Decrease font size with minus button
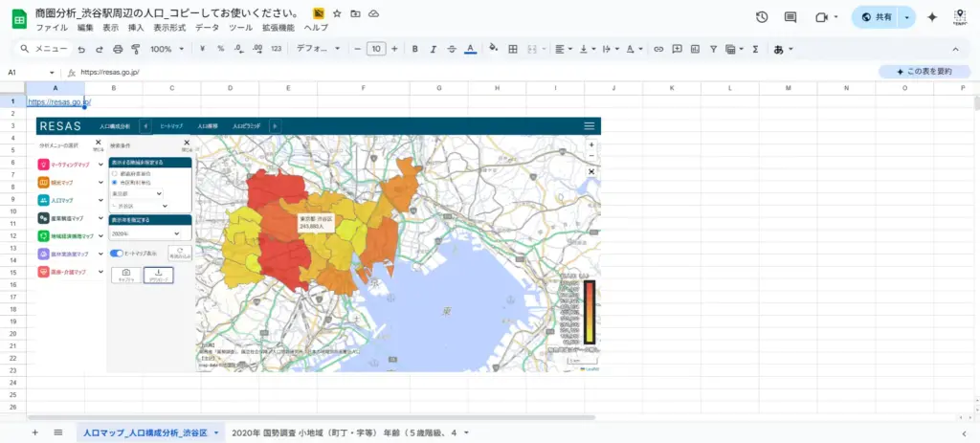This screenshot has width=980, height=443. coord(358,49)
